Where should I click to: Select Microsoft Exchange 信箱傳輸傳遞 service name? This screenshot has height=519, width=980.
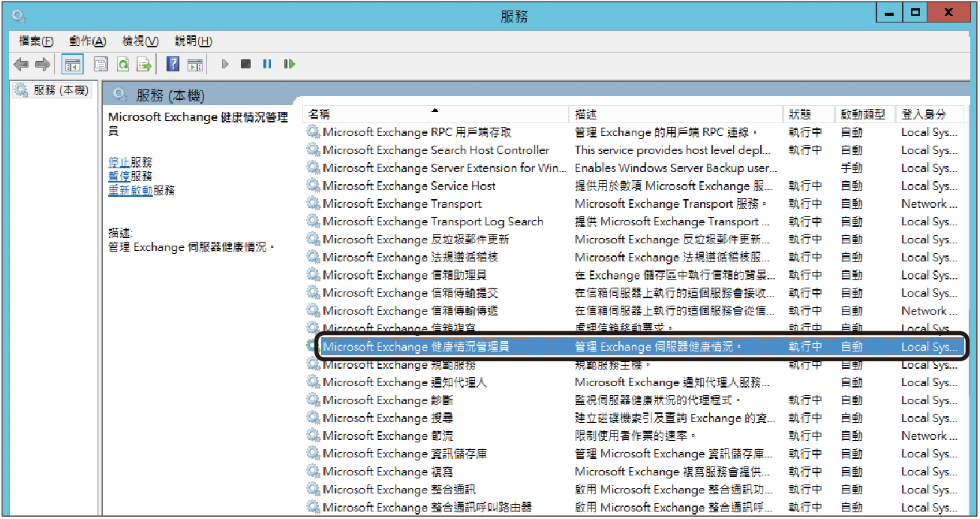tap(410, 311)
